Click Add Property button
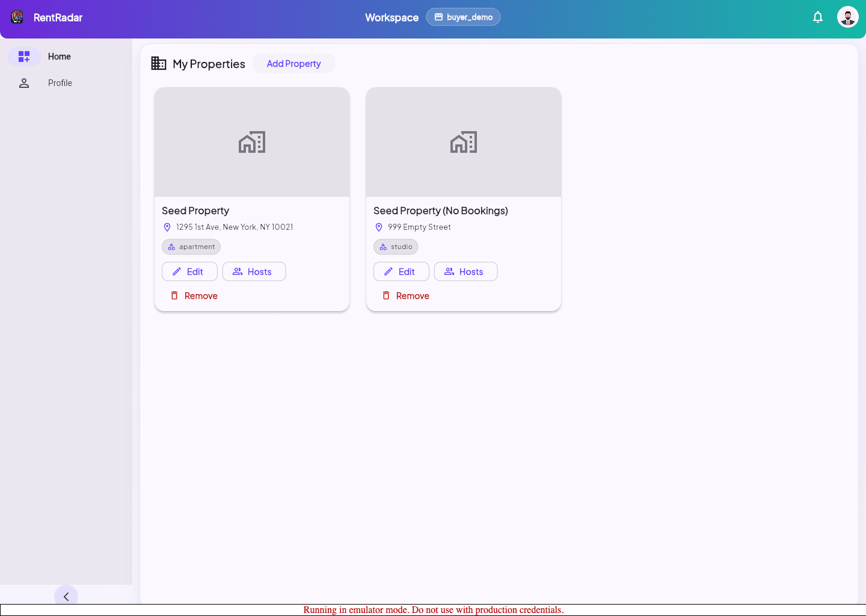 click(x=293, y=64)
